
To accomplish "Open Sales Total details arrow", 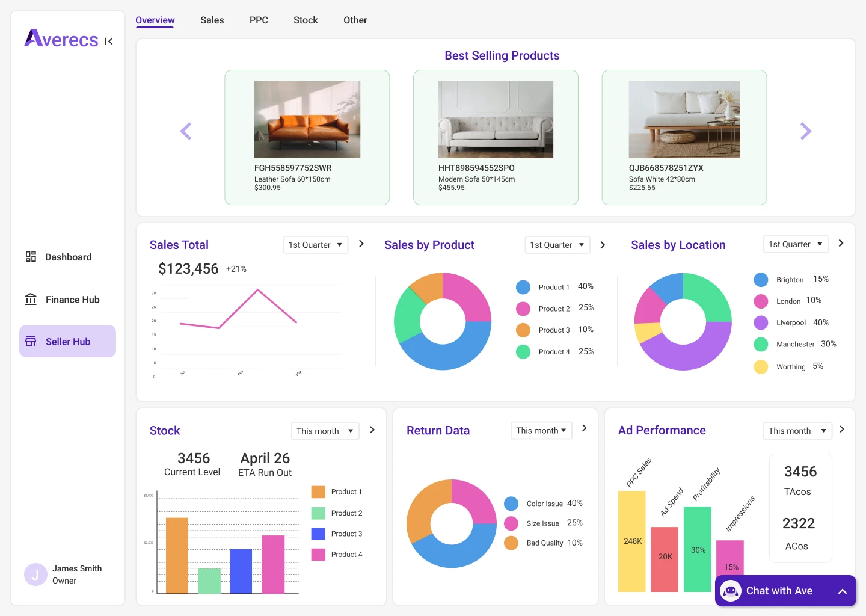I will pyautogui.click(x=361, y=244).
